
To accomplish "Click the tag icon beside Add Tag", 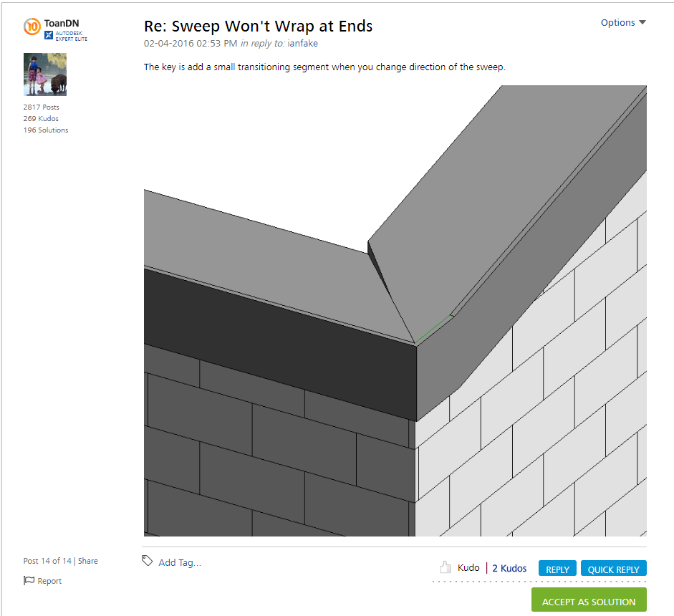I will [x=147, y=561].
